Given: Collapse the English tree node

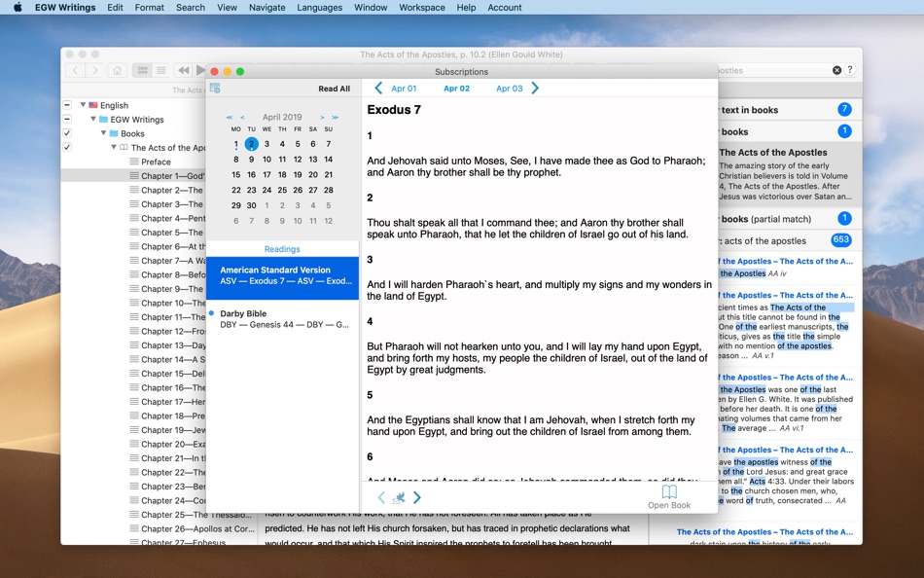Looking at the screenshot, I should [x=83, y=105].
